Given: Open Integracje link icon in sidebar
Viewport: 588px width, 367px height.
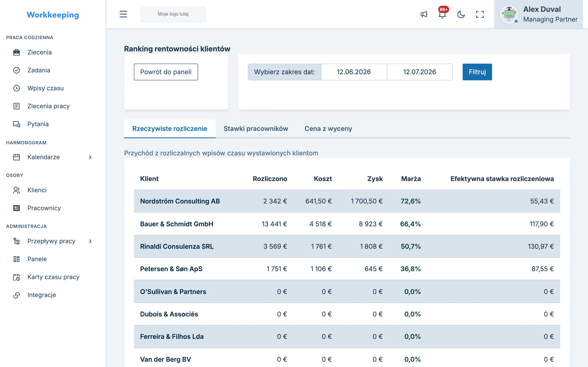Looking at the screenshot, I should coord(17,295).
